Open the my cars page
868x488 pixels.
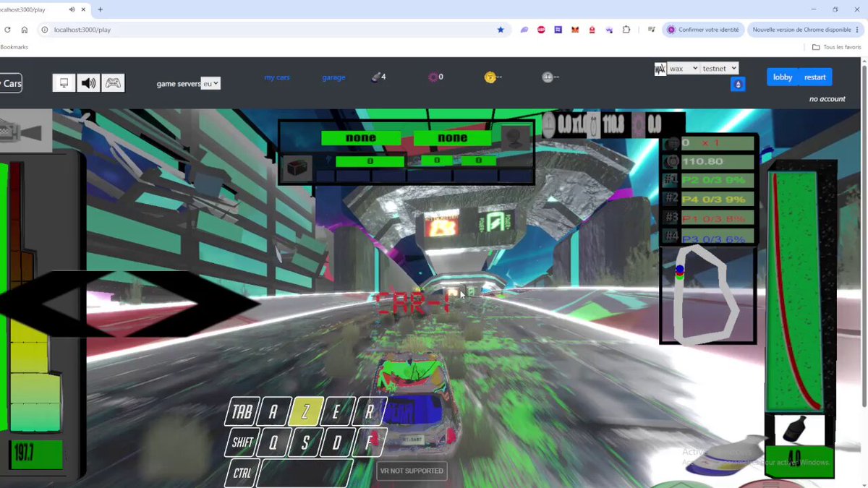click(x=277, y=77)
